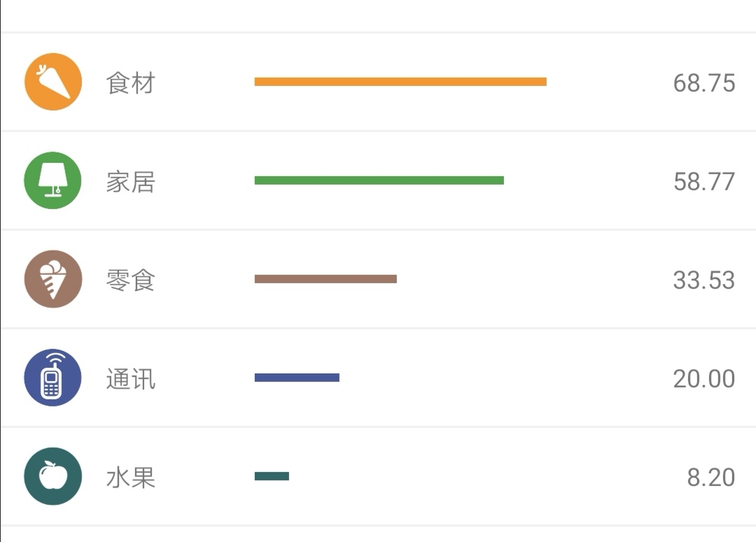Click the blue 通讯 spending bar
Screen dimensions: 756x542
click(x=297, y=378)
